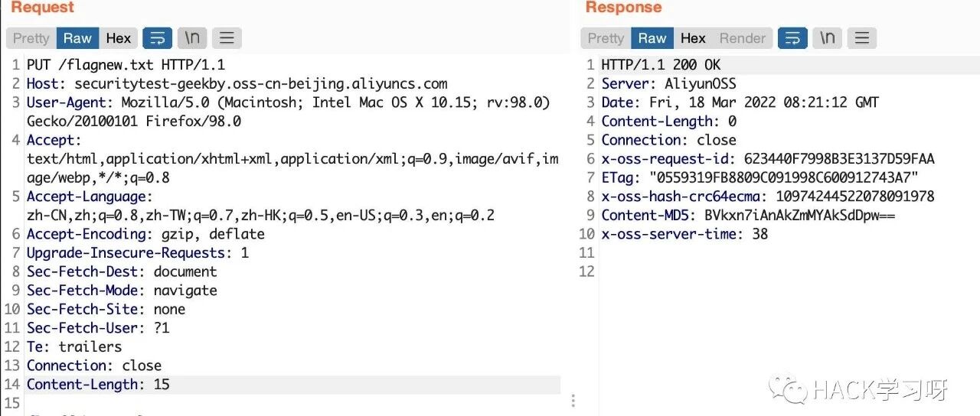980x416 pixels.
Task: Switch Request view to Pretty tab
Action: click(x=31, y=37)
